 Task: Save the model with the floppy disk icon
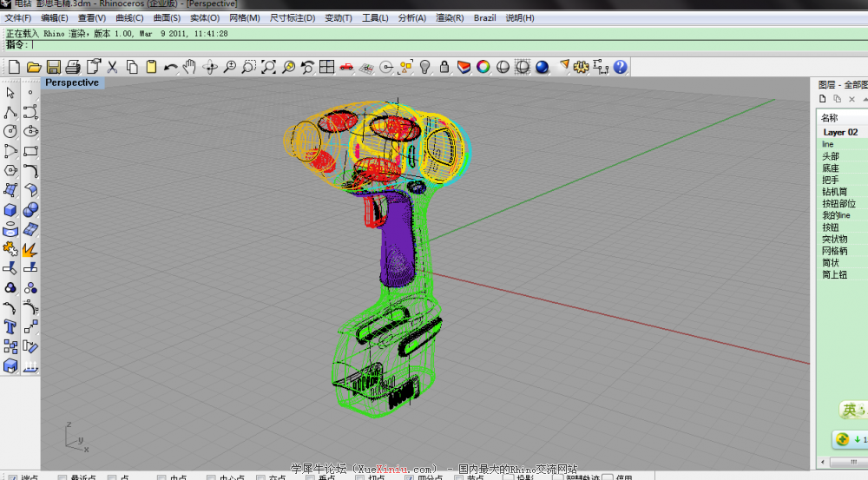click(53, 67)
